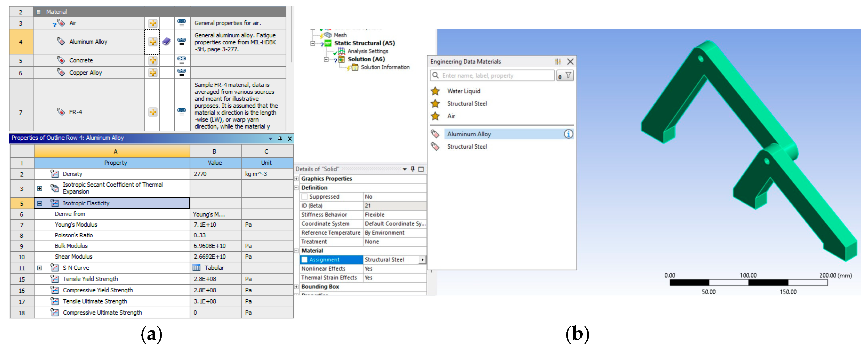Expand the Graphics Properties section
The image size is (868, 348).
[x=297, y=179]
